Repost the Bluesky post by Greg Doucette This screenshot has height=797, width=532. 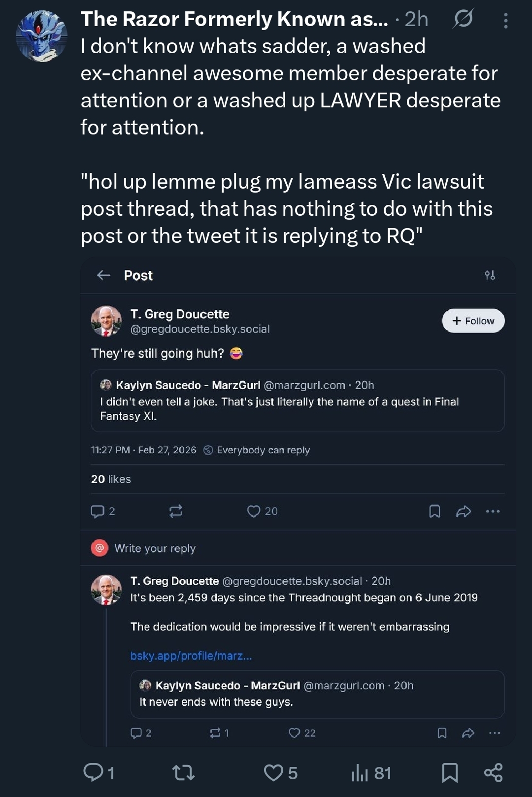pos(176,511)
